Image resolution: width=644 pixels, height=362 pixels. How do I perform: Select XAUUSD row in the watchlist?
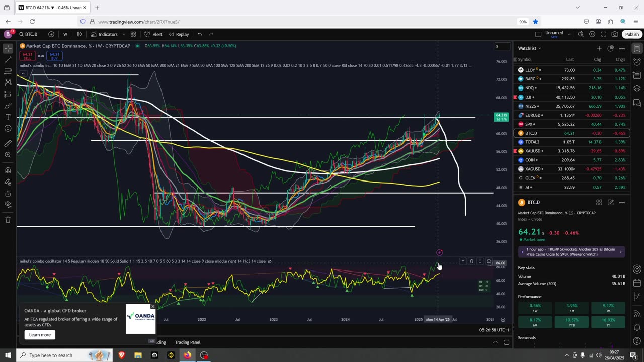pyautogui.click(x=572, y=151)
